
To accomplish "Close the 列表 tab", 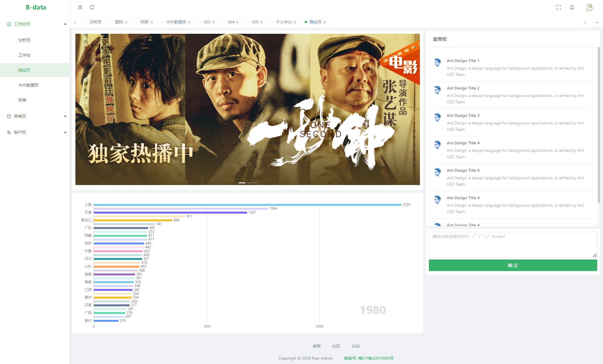I will pos(152,22).
